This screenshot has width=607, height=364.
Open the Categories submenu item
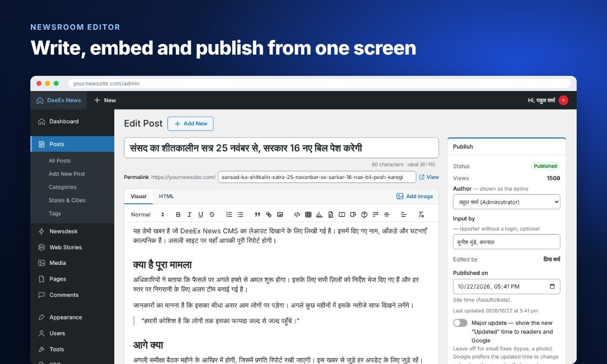point(63,187)
